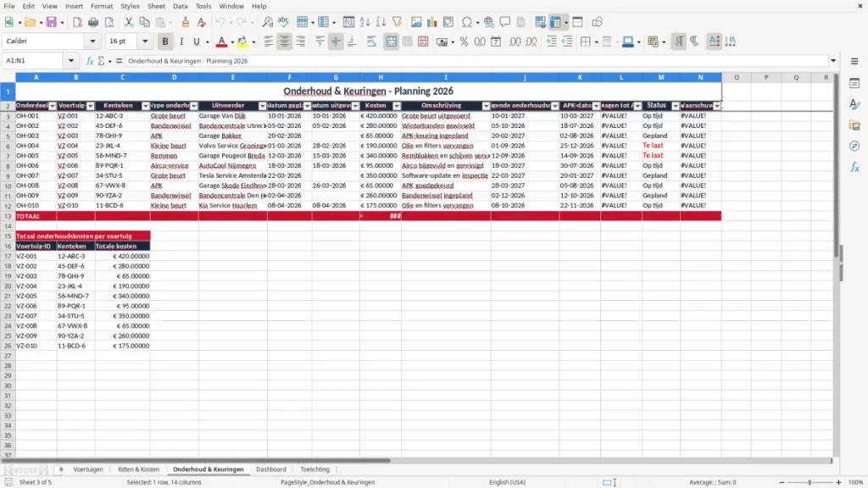Insert Image icon in toolbar
This screenshot has height=488, width=868.
point(416,22)
